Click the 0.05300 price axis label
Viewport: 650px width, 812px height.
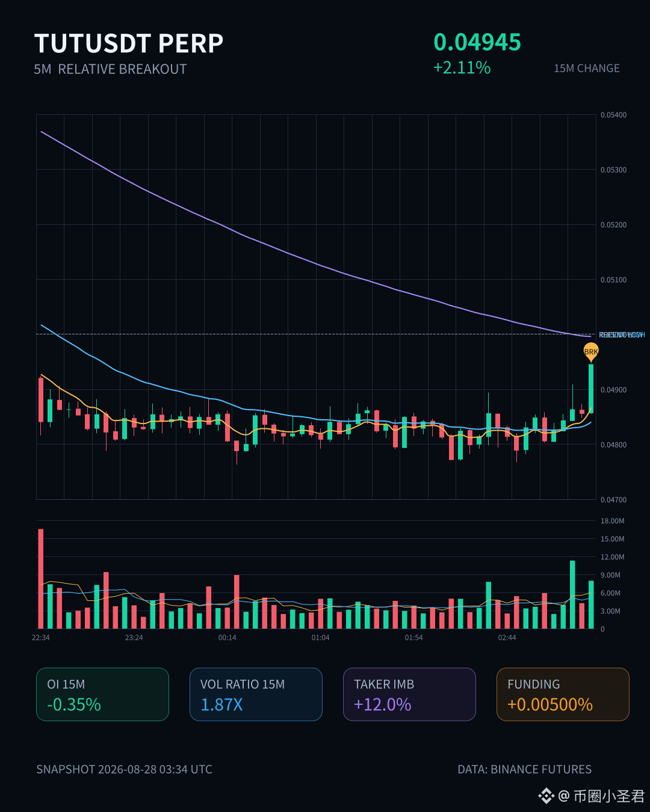click(613, 170)
